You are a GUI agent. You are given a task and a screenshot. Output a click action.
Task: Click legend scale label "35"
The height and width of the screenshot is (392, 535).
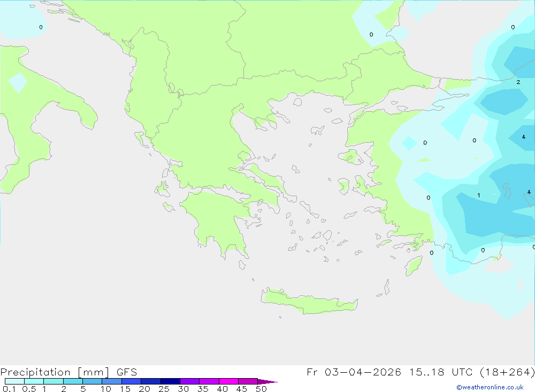click(x=203, y=389)
